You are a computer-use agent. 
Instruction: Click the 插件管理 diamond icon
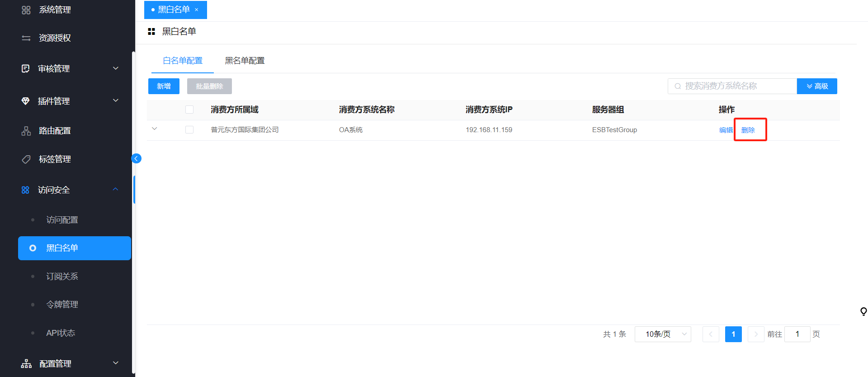click(26, 101)
